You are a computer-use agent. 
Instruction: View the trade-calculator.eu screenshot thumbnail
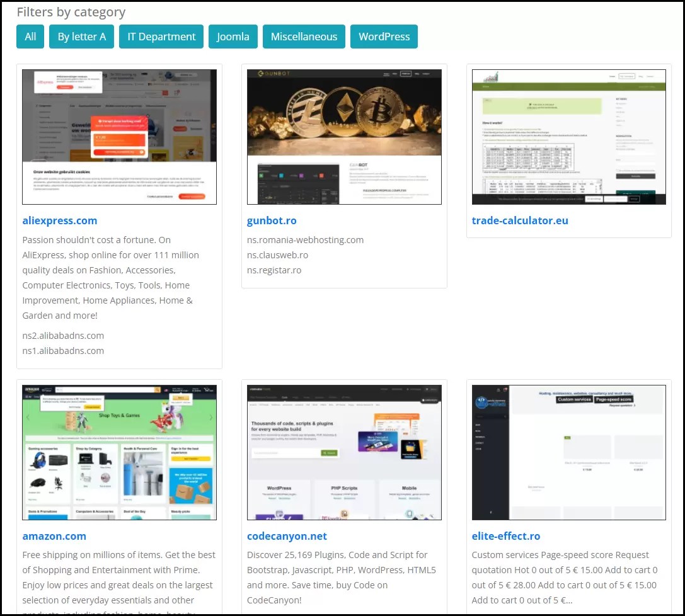click(569, 137)
